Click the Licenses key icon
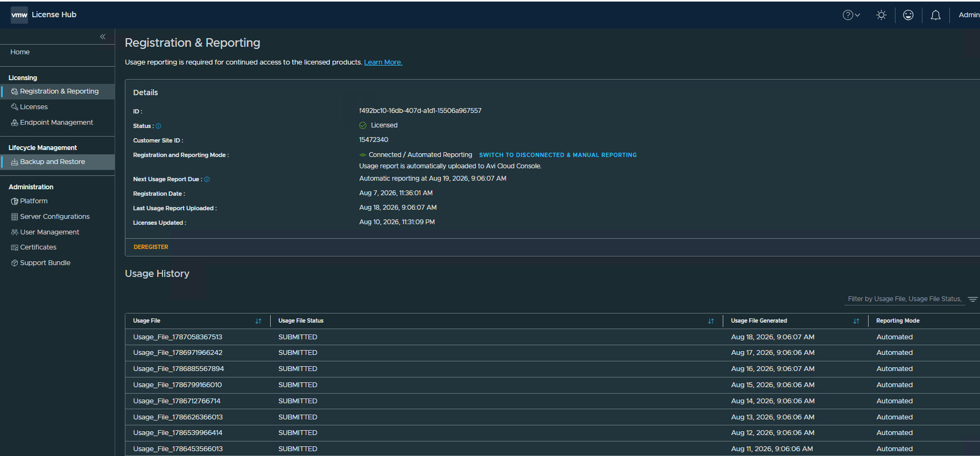The image size is (980, 456). (15, 107)
